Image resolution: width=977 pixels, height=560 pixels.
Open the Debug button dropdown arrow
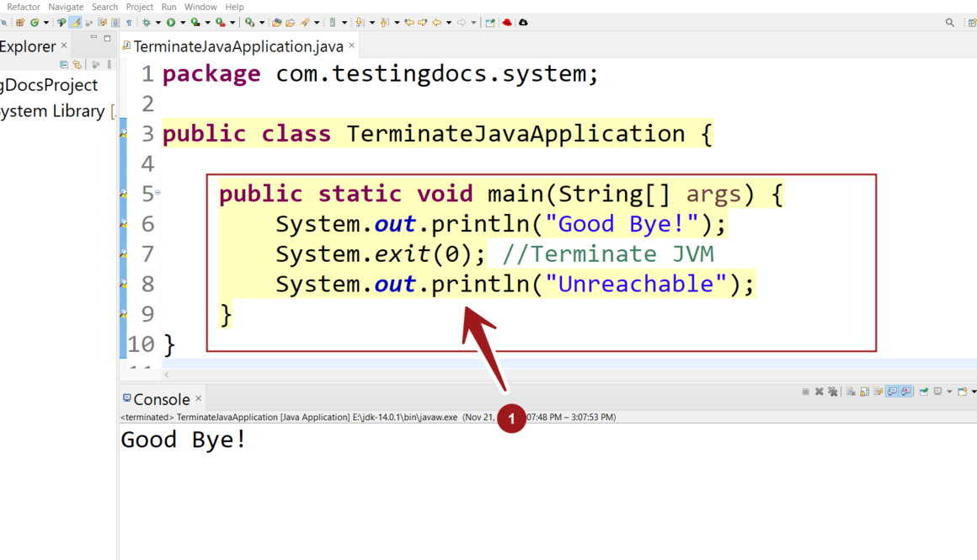[x=157, y=23]
